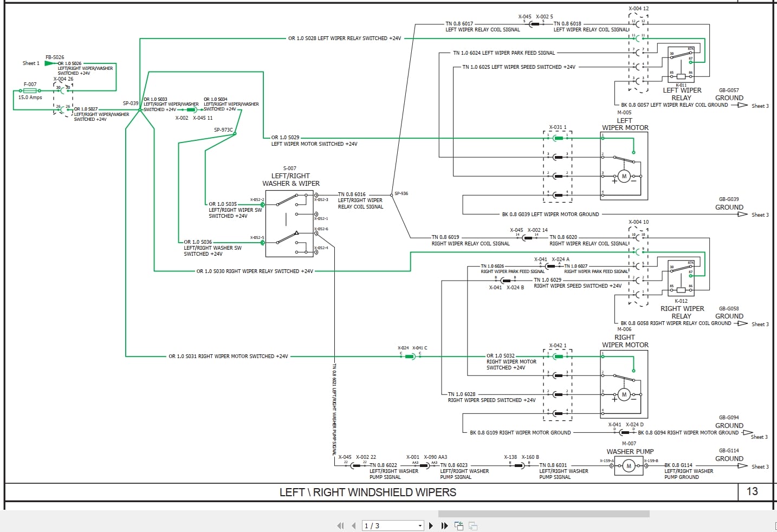Click the previous view icon in the toolbar
The height and width of the screenshot is (532, 777).
pos(458,525)
